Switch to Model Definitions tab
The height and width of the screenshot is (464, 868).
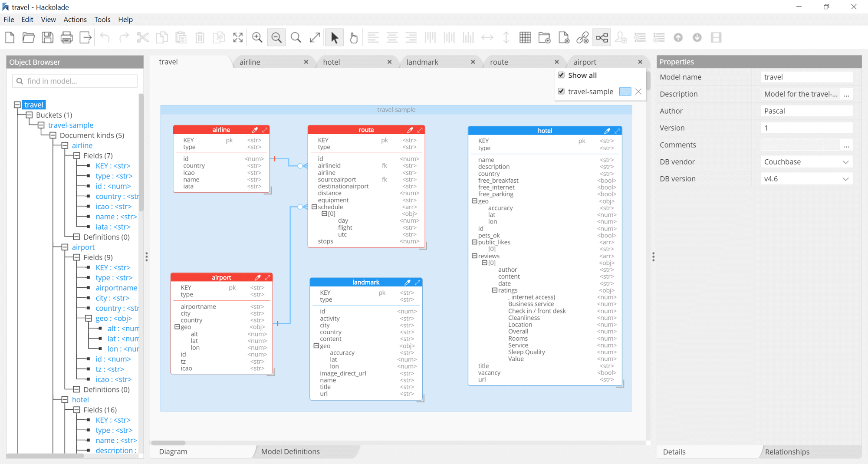click(290, 451)
